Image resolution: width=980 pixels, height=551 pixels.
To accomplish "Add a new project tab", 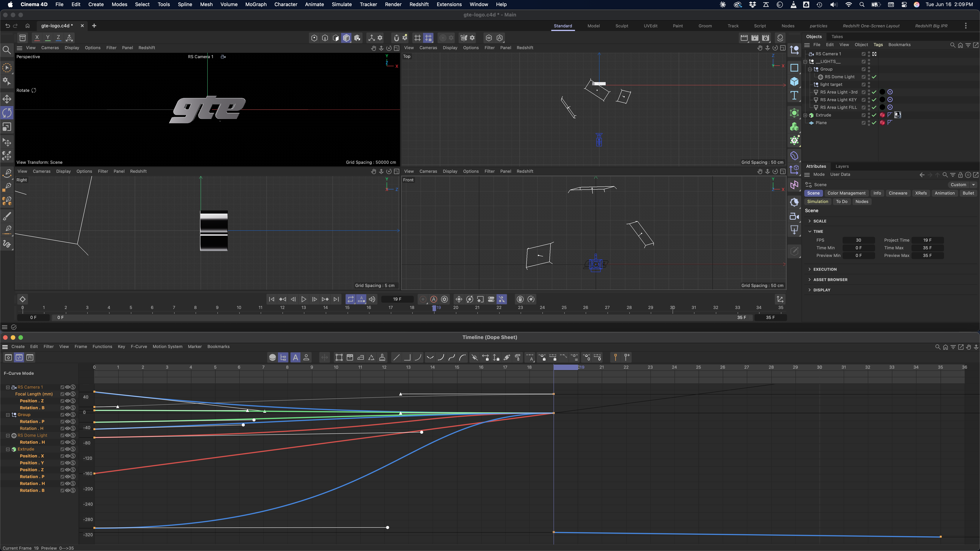I will (x=94, y=26).
